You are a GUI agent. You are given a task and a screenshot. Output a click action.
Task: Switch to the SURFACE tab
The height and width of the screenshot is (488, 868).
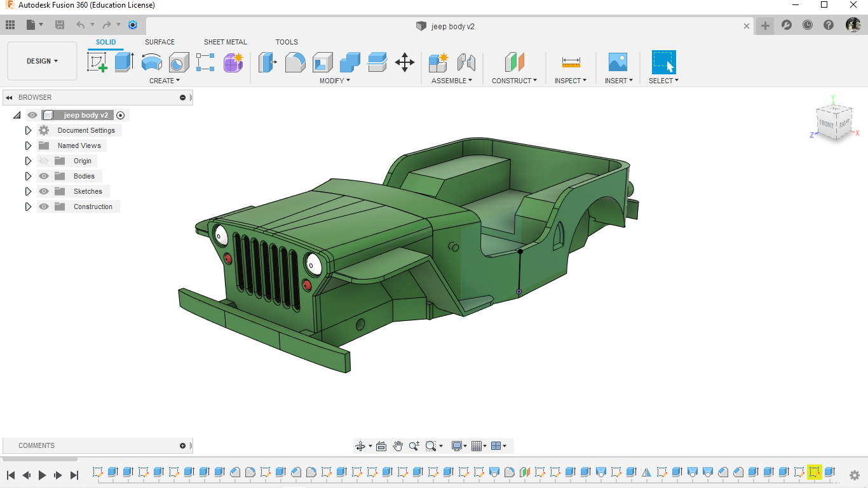click(159, 42)
